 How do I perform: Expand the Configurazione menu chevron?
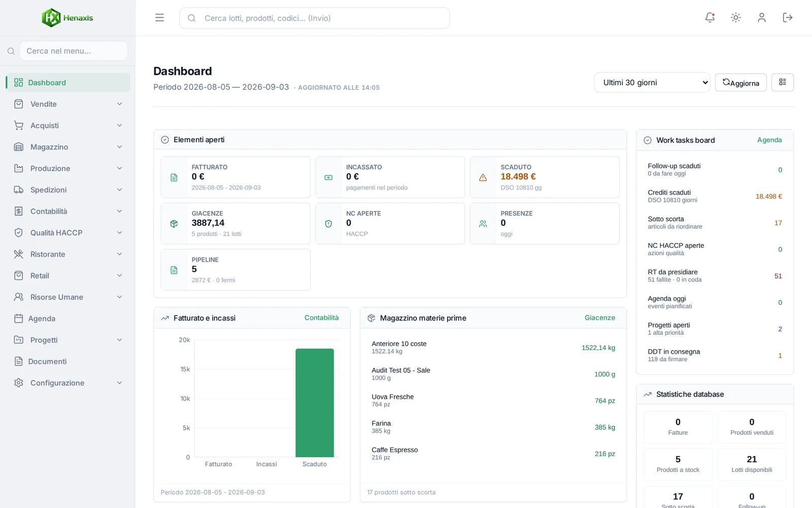pos(120,383)
